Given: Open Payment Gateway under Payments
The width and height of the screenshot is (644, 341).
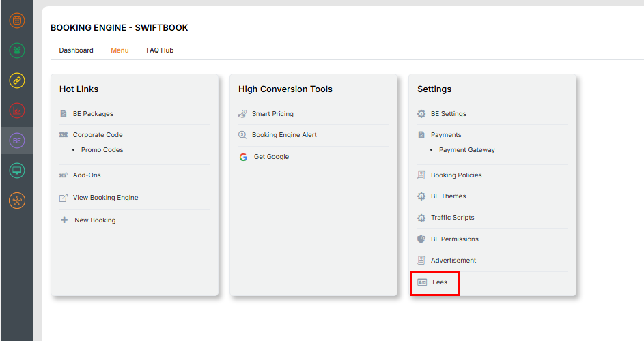Looking at the screenshot, I should click(466, 150).
